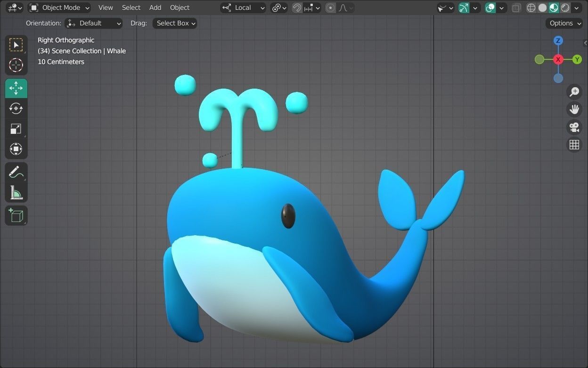Open the Add menu
588x368 pixels.
coord(155,8)
